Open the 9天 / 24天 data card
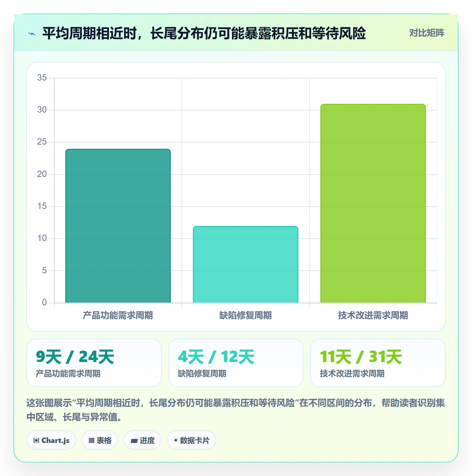 point(94,363)
